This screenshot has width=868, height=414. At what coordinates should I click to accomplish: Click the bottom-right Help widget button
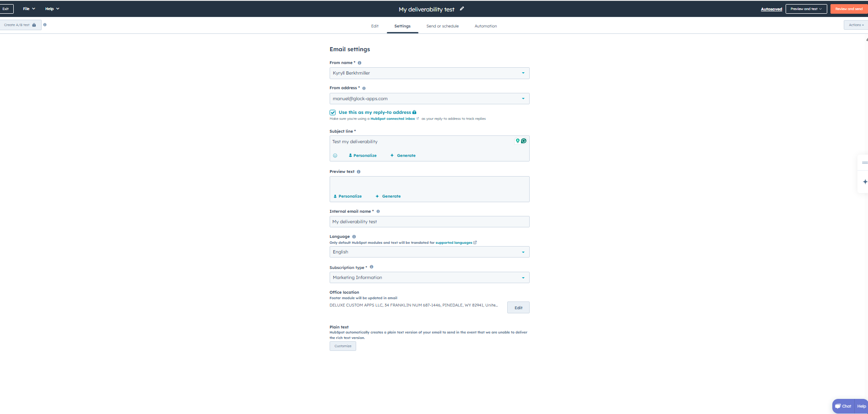pyautogui.click(x=862, y=406)
